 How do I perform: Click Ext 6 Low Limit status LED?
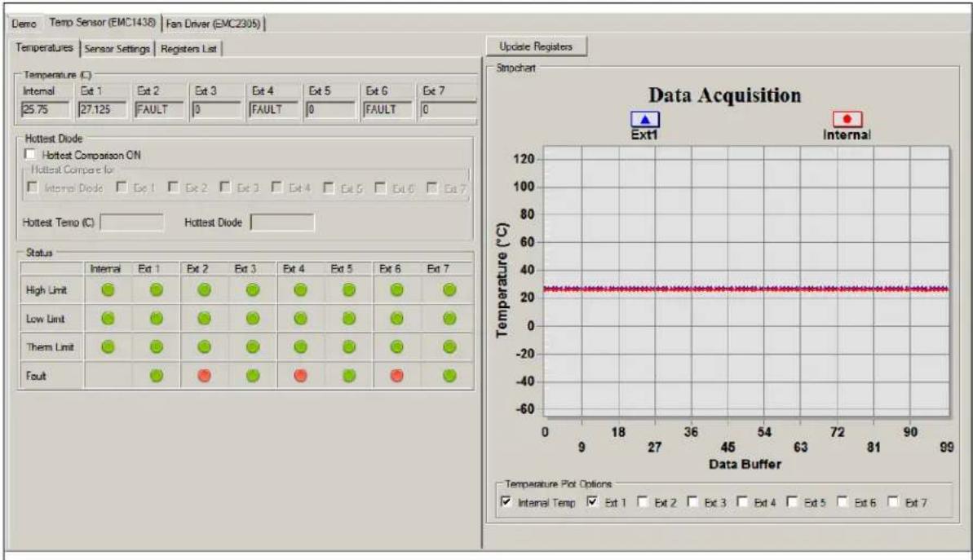[397, 318]
